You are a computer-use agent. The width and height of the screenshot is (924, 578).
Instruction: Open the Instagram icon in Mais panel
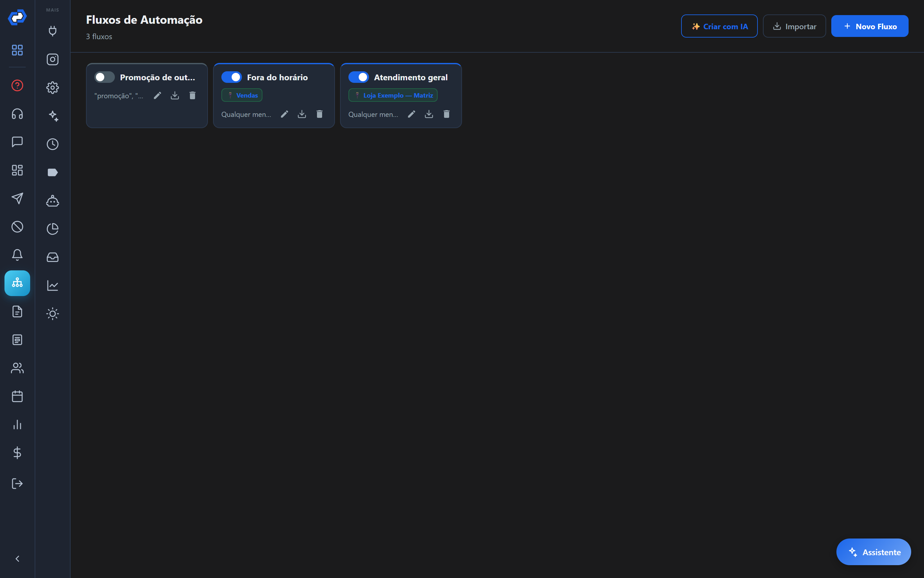53,59
